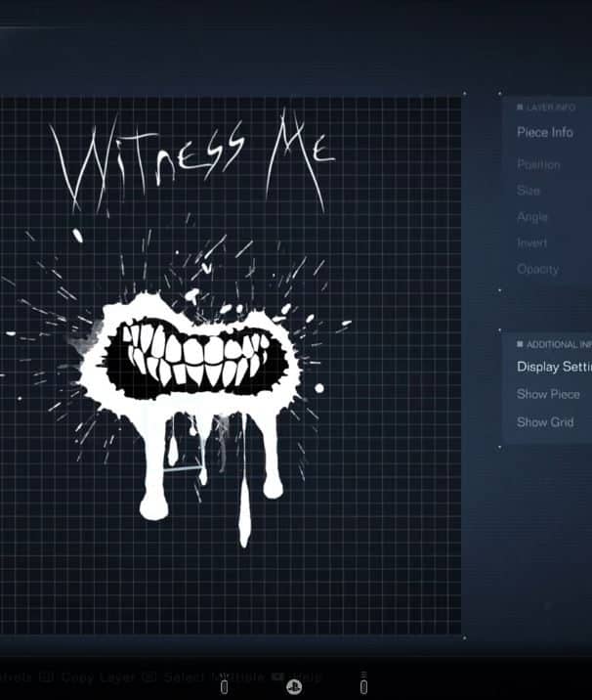The width and height of the screenshot is (592, 700).
Task: Click the Copy Layer prompt in bottom bar
Action: coord(98,678)
